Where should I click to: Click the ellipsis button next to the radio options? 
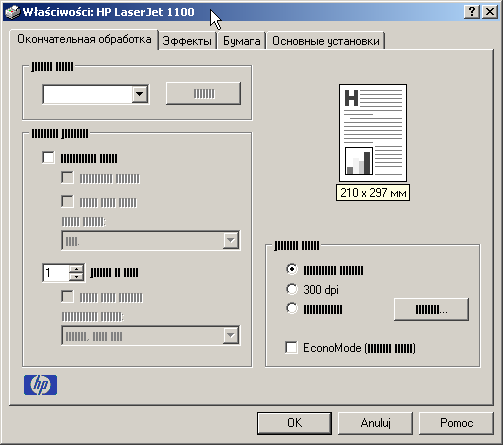point(431,310)
